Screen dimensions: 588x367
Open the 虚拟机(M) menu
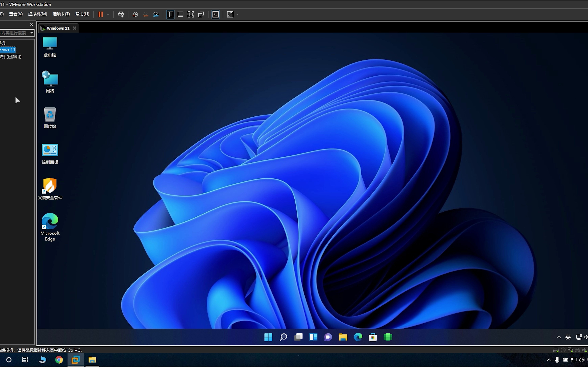tap(37, 14)
